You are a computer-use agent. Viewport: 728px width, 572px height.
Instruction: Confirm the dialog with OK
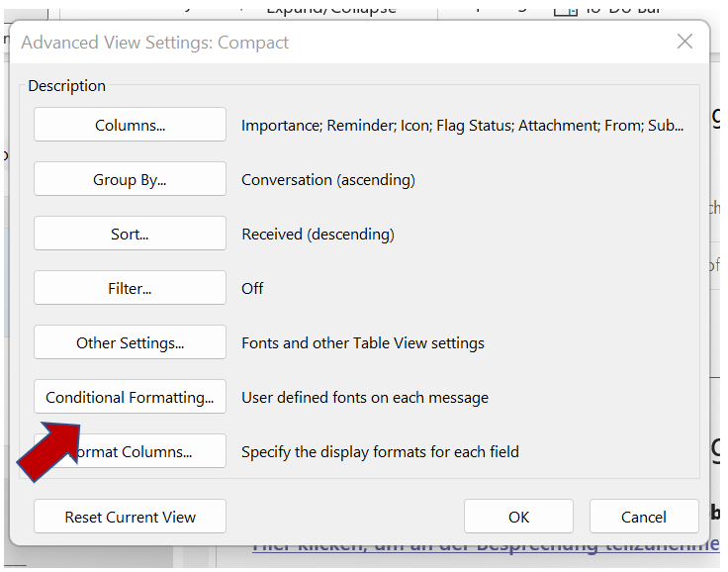[x=518, y=517]
